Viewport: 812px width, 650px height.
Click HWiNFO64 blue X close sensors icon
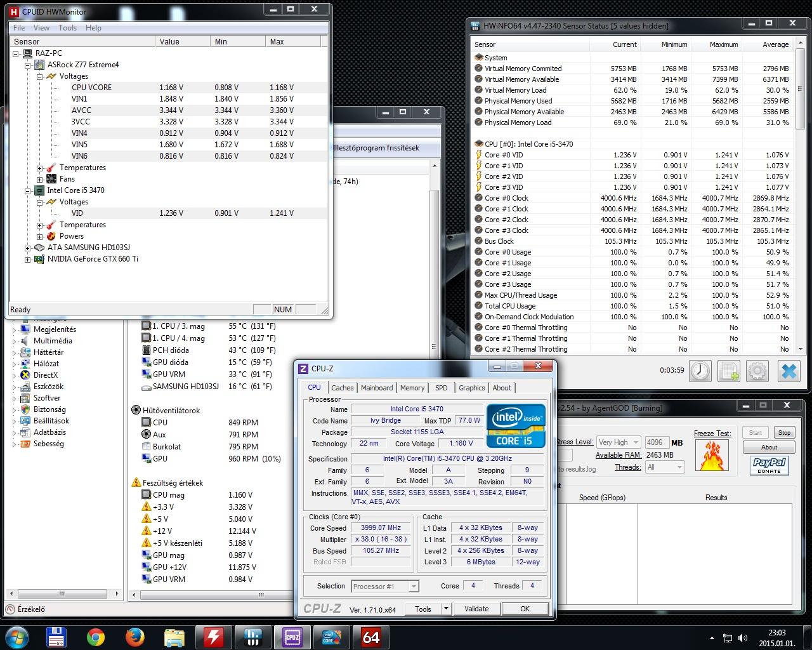click(789, 370)
